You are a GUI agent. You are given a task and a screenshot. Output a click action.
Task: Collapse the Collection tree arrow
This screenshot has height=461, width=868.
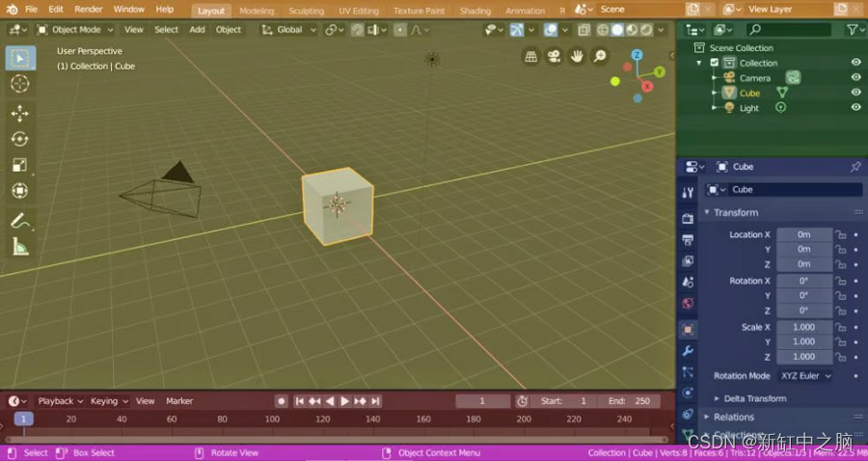[x=699, y=63]
